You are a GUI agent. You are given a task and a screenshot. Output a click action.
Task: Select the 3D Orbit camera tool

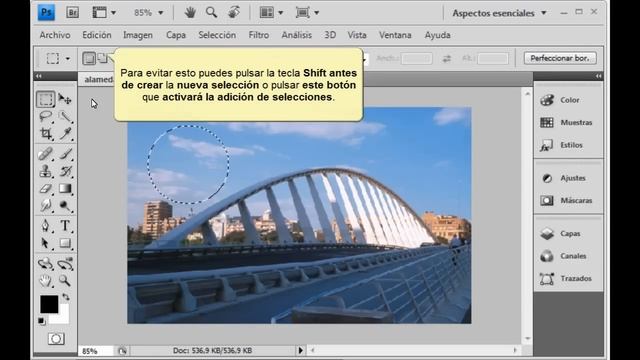coord(65,264)
